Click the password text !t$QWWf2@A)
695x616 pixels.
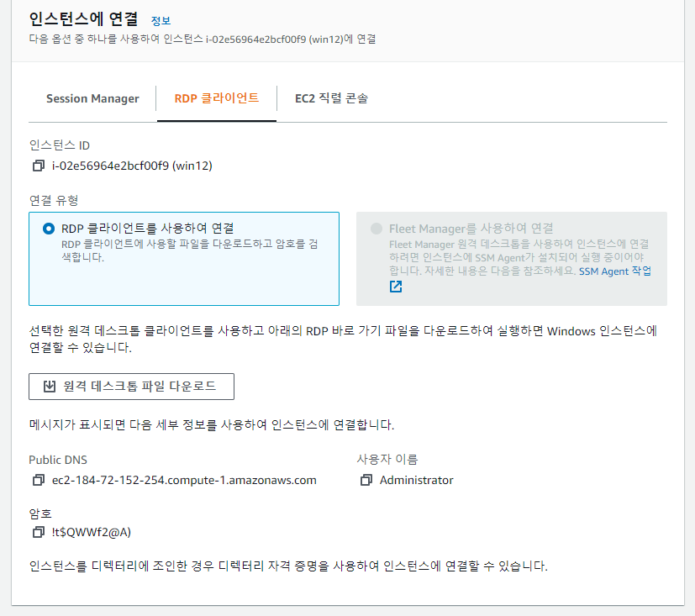tap(92, 532)
